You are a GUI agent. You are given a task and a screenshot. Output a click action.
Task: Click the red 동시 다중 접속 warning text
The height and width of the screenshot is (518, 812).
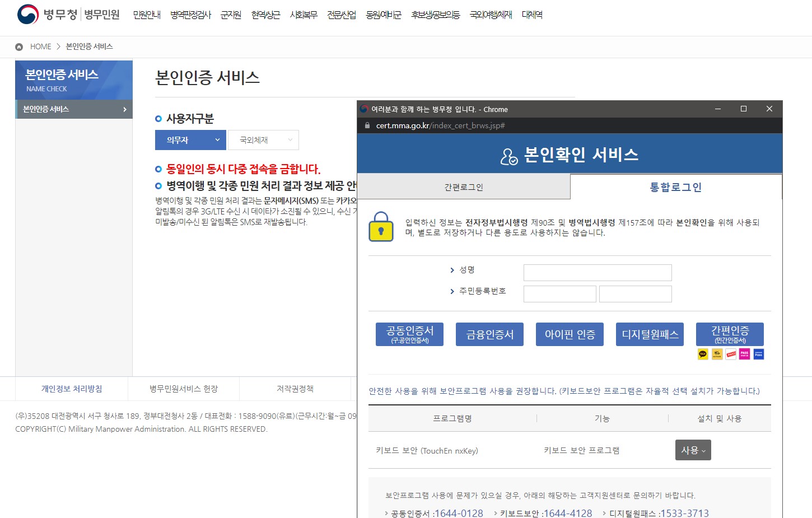tap(244, 169)
